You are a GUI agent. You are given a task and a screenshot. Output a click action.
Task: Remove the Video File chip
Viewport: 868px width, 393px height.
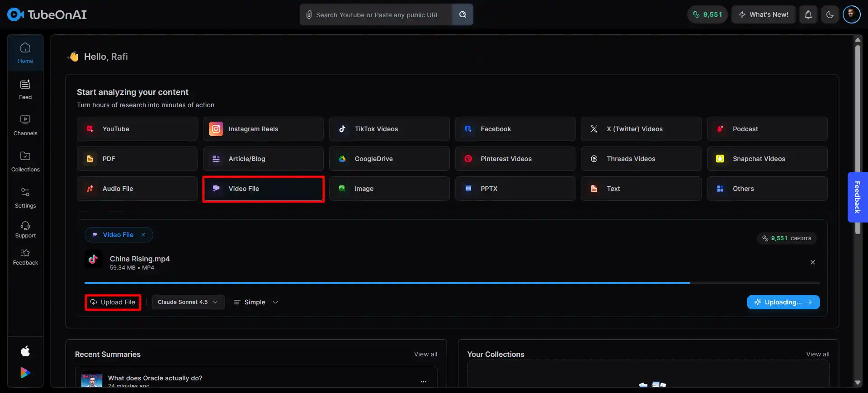143,235
